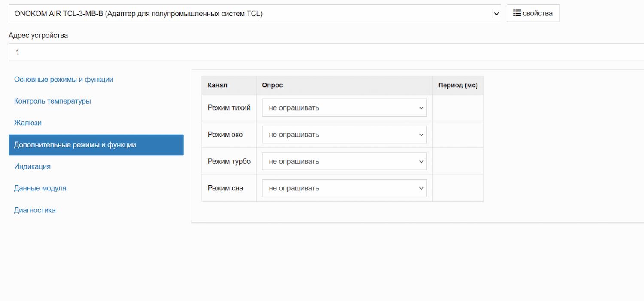The image size is (644, 301).
Task: Open the Данные модуля section
Action: pyautogui.click(x=40, y=188)
